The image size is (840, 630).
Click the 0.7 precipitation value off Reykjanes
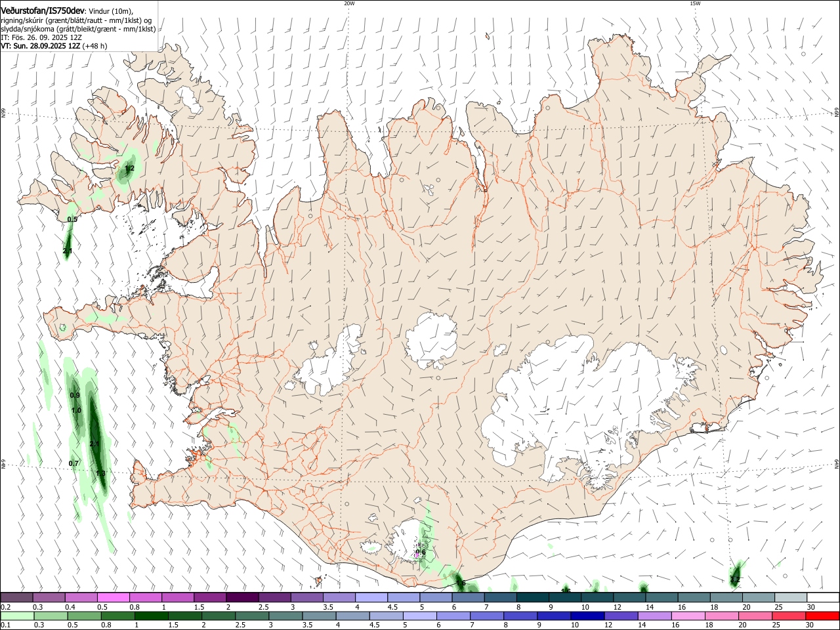tap(73, 463)
